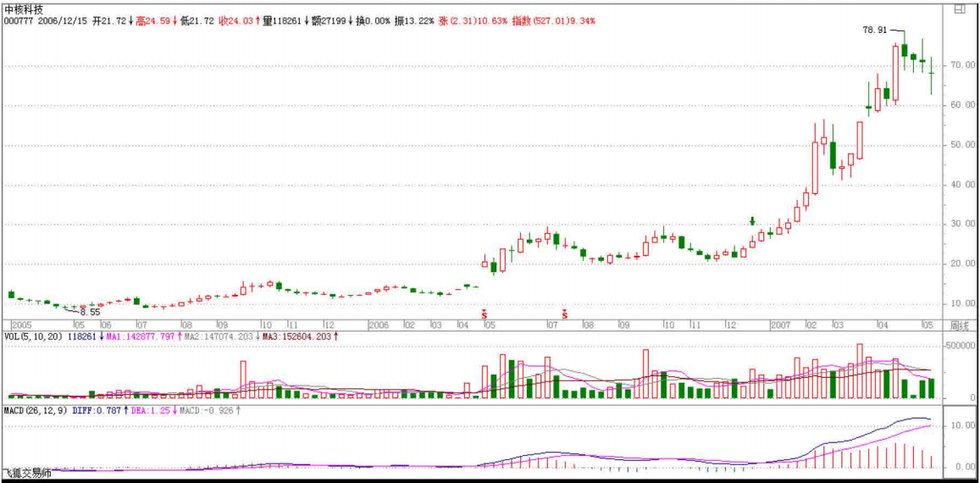Click the tallest red volume bar near 500000
The height and width of the screenshot is (483, 980).
click(x=860, y=370)
